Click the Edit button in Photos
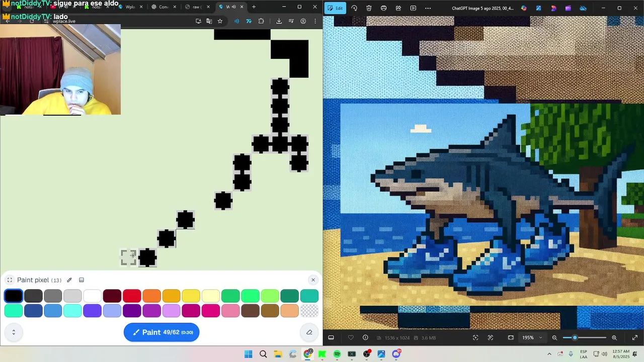644x362 pixels. [335, 8]
